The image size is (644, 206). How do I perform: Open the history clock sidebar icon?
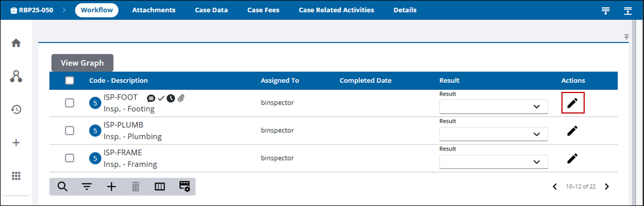tap(16, 110)
